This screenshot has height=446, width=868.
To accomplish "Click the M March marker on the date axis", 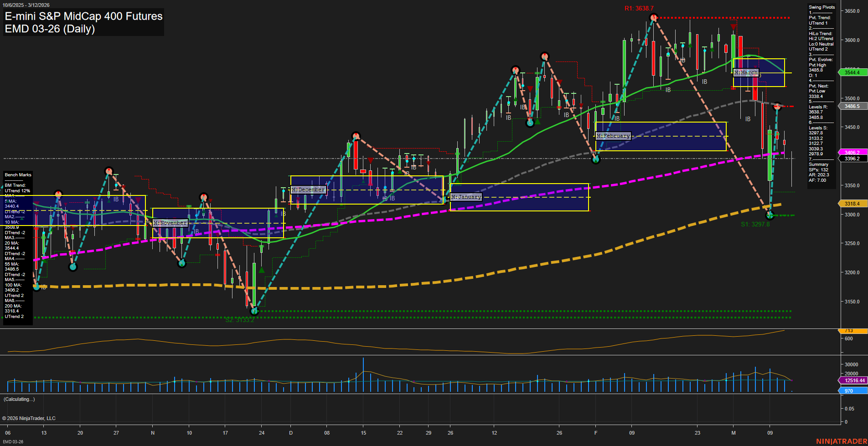I will 734,433.
